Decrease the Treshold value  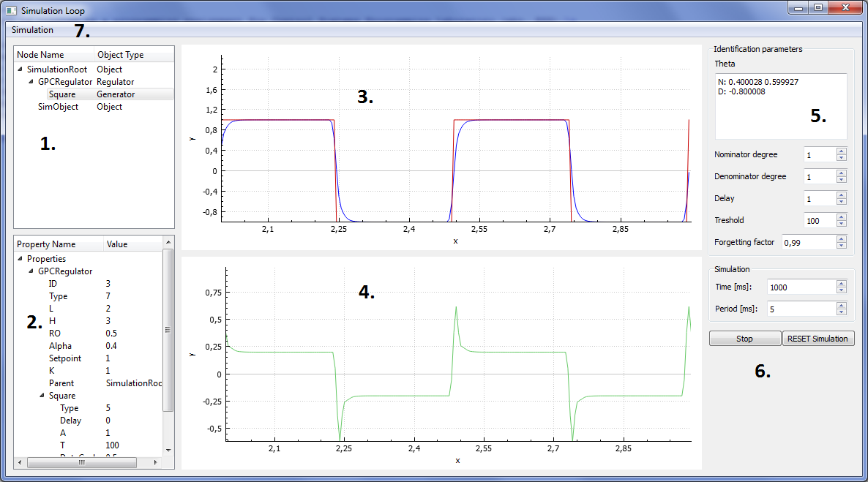(841, 224)
